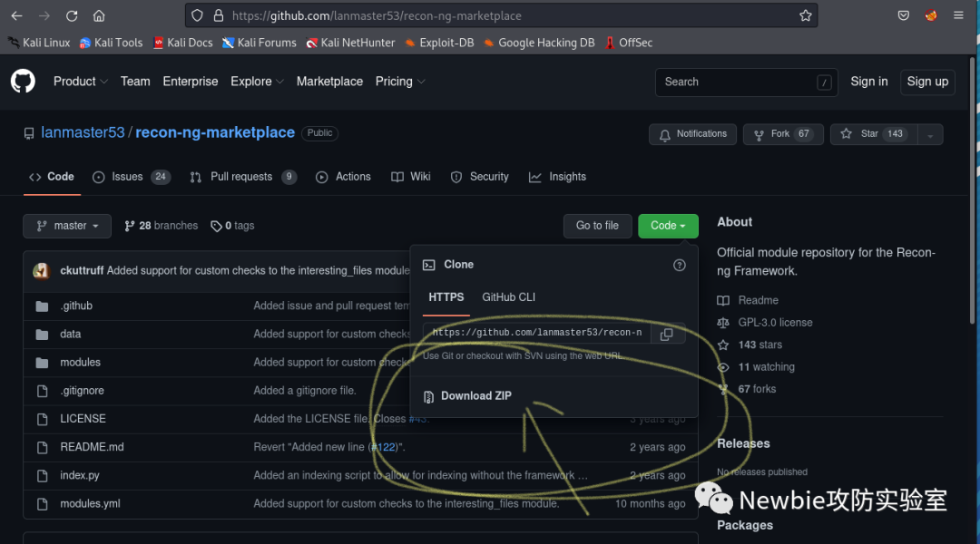Screen dimensions: 980x544
Task: Open the master branch selector
Action: click(67, 226)
